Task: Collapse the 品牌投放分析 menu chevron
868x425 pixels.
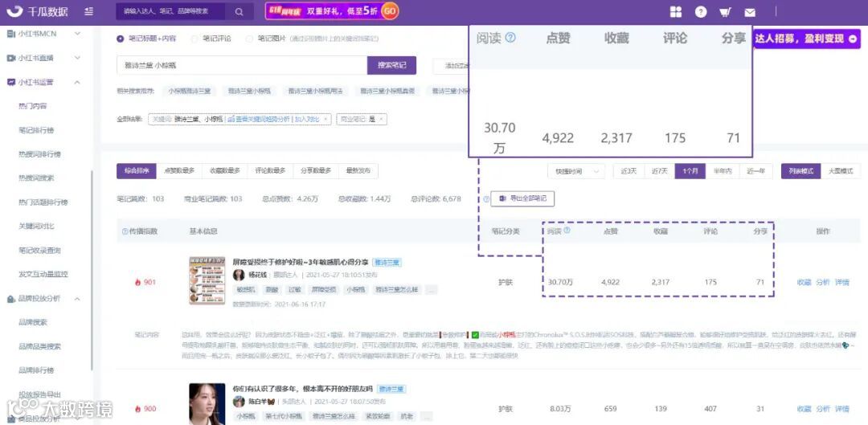Action: 77,298
